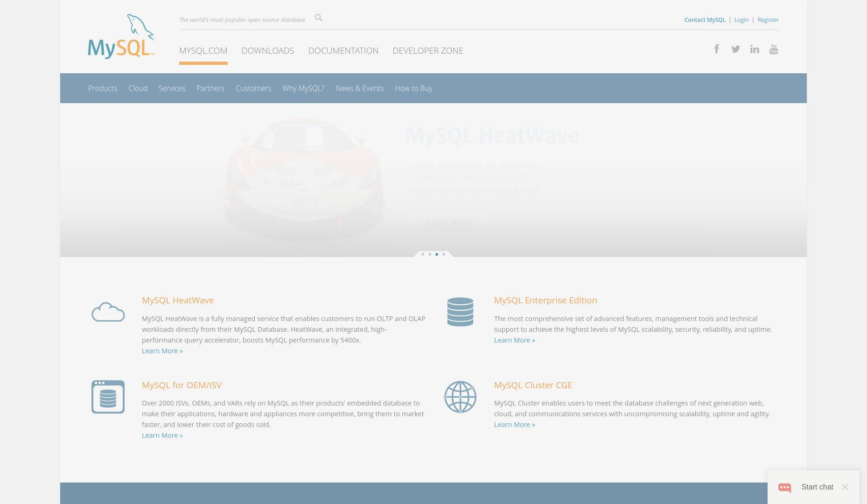Open the MySQL LinkedIn icon
The image size is (867, 504).
pos(755,49)
